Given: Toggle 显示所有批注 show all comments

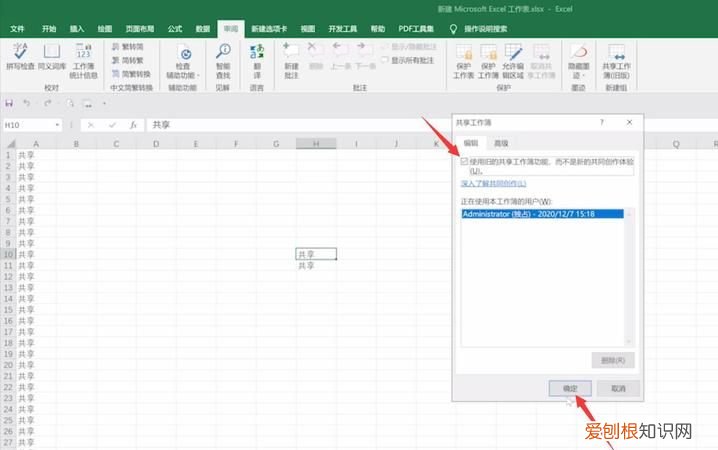Looking at the screenshot, I should coord(407,60).
